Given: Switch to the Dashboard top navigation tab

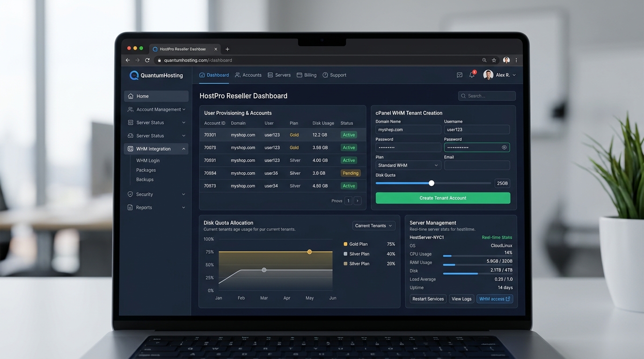Looking at the screenshot, I should tap(214, 75).
